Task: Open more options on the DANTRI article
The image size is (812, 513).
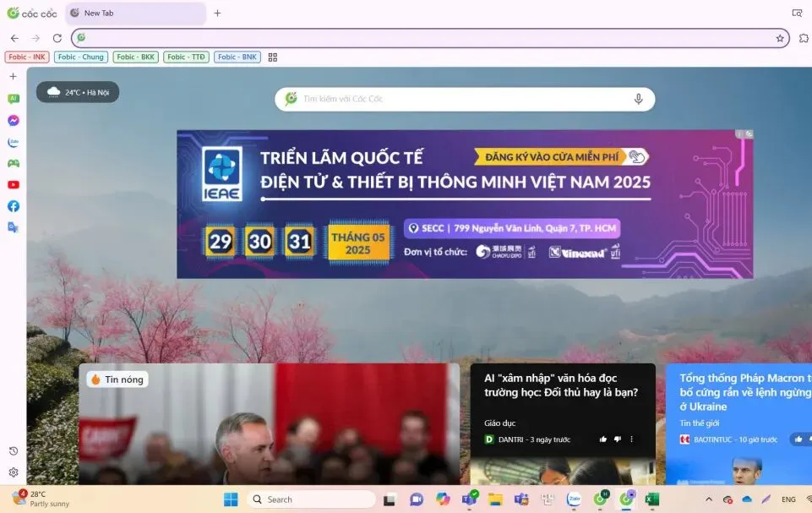Action: click(x=631, y=439)
